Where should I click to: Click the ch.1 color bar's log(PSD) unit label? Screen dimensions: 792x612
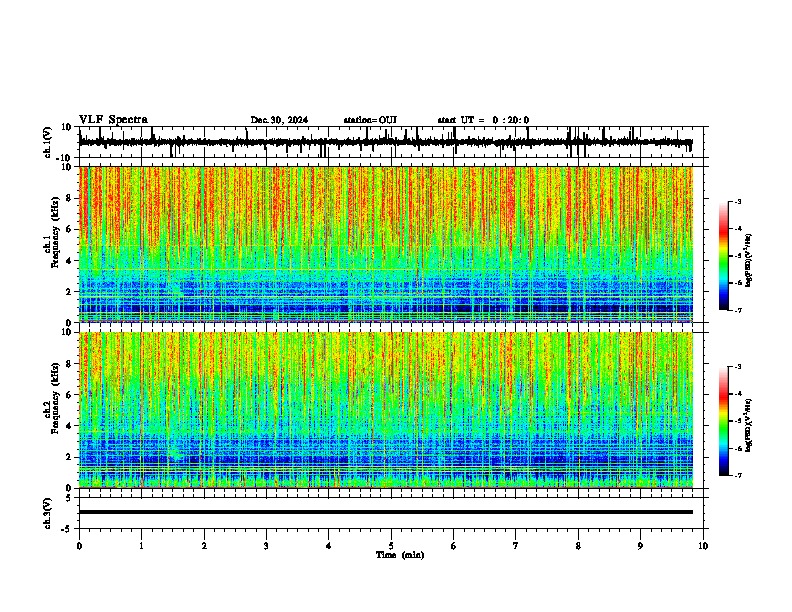748,261
